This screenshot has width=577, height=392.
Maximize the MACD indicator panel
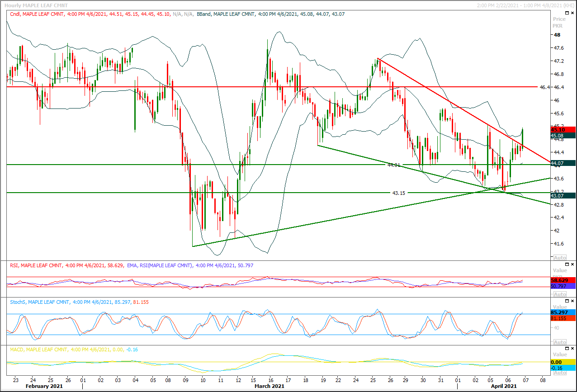pos(568,349)
